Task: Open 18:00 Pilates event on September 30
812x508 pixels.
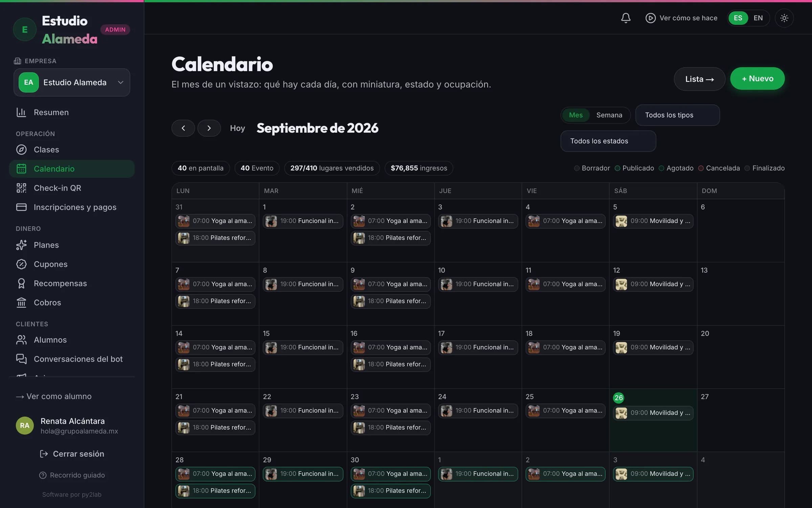Action: click(x=390, y=491)
